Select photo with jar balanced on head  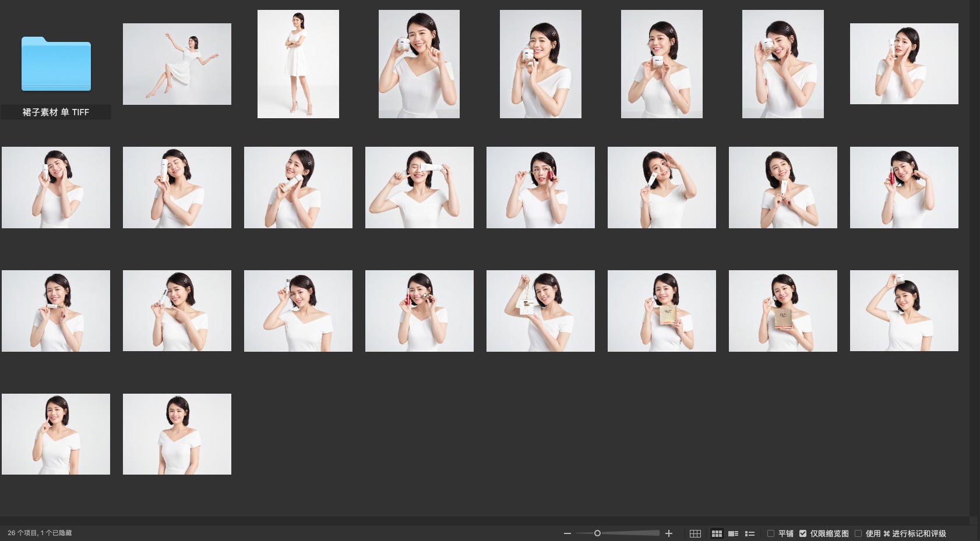904,311
